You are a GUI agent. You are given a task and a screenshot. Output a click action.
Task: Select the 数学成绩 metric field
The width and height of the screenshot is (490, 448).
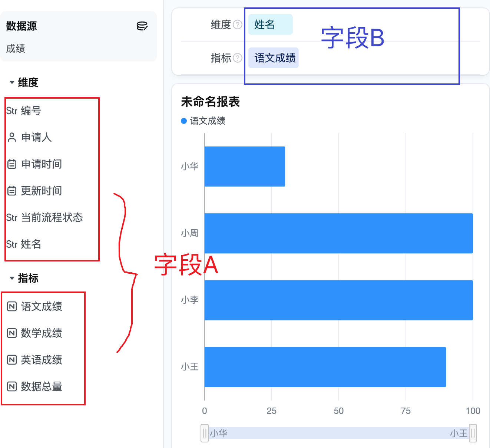[42, 333]
